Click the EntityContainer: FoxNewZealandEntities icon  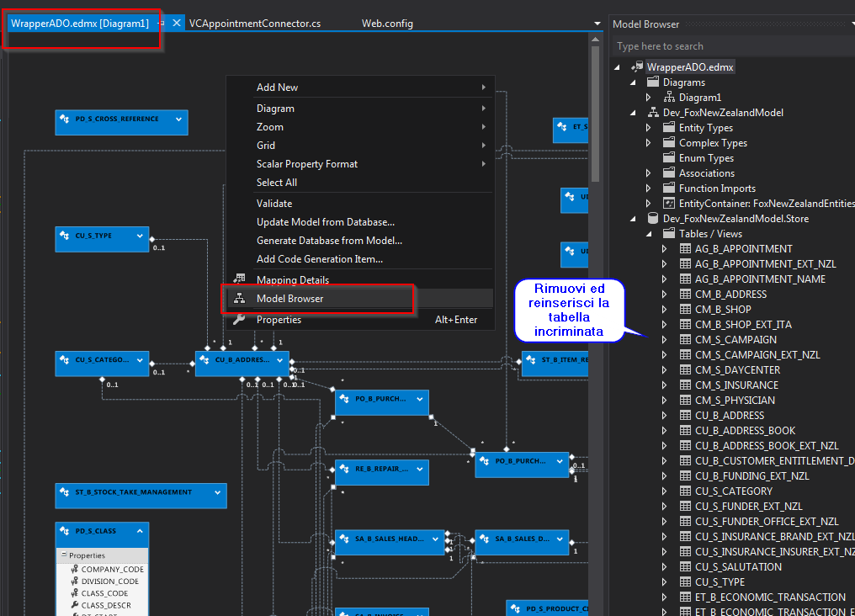668,203
